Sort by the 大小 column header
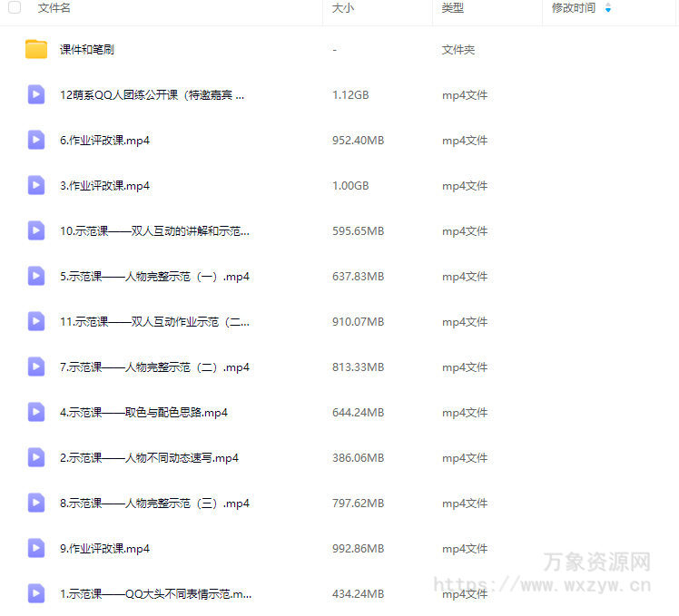 (343, 8)
